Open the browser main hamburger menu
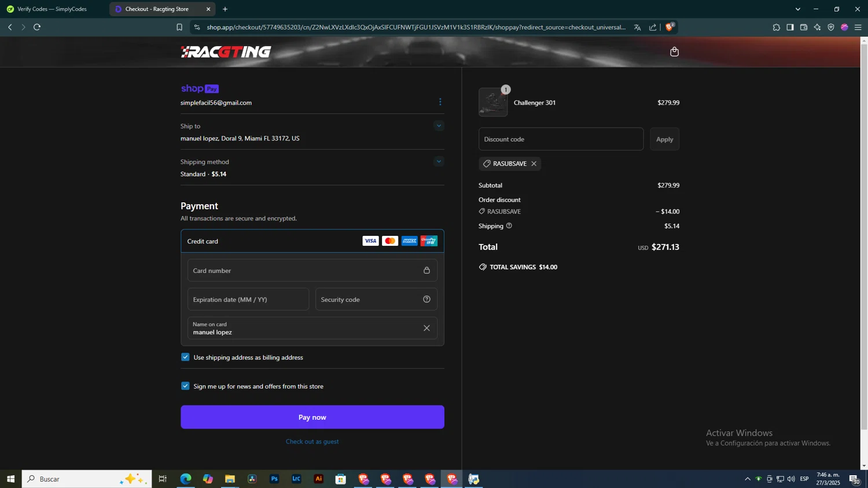 pyautogui.click(x=858, y=27)
